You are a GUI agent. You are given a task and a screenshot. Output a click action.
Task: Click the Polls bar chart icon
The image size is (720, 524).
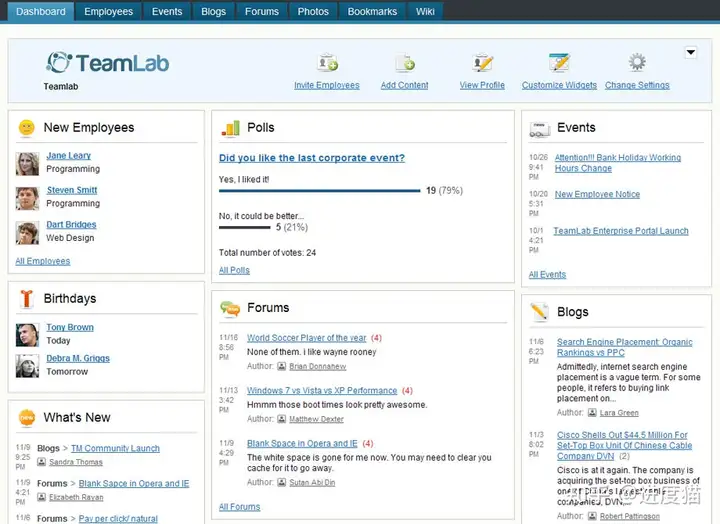[231, 128]
